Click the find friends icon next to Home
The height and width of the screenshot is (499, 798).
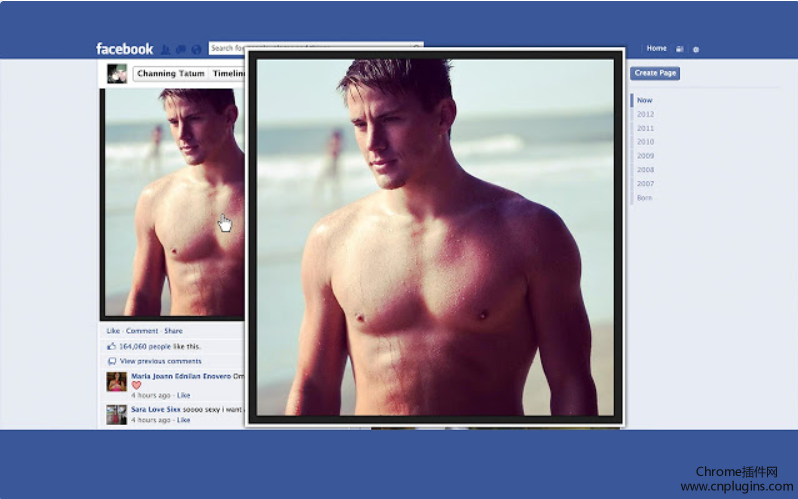tap(679, 49)
